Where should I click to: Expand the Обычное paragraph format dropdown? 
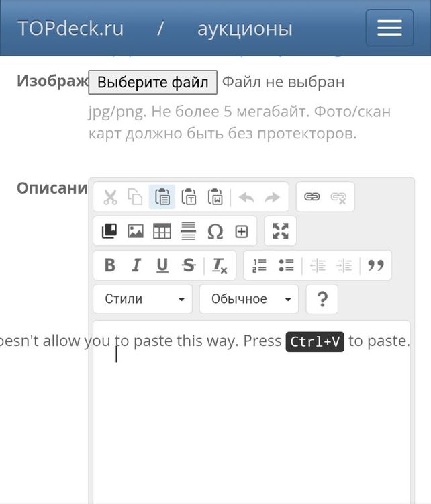pos(249,299)
